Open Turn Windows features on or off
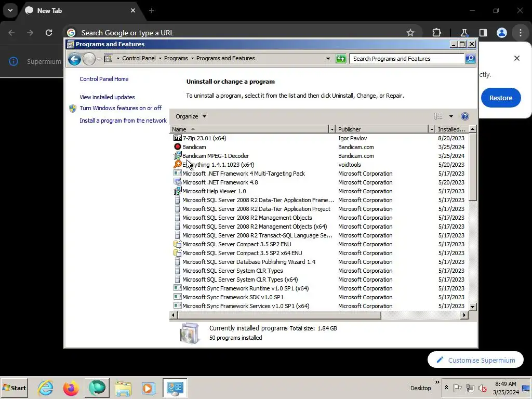This screenshot has width=532, height=399. pyautogui.click(x=121, y=108)
